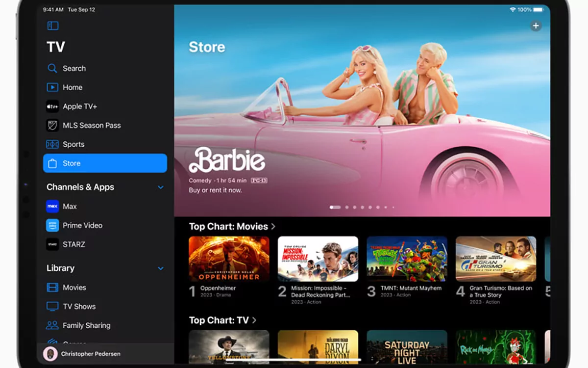Screen dimensions: 588x368
Task: Tap the Barbie logo title
Action: click(227, 160)
